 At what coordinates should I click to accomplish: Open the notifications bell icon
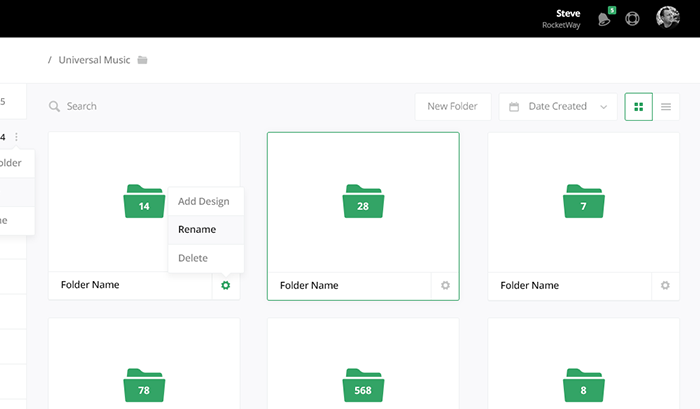[x=604, y=19]
